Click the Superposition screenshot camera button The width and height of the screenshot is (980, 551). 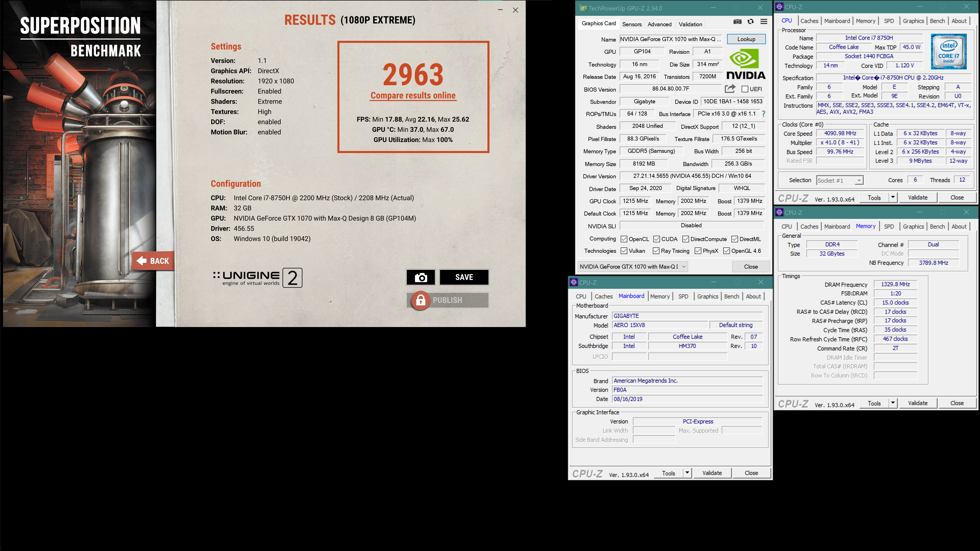(420, 277)
